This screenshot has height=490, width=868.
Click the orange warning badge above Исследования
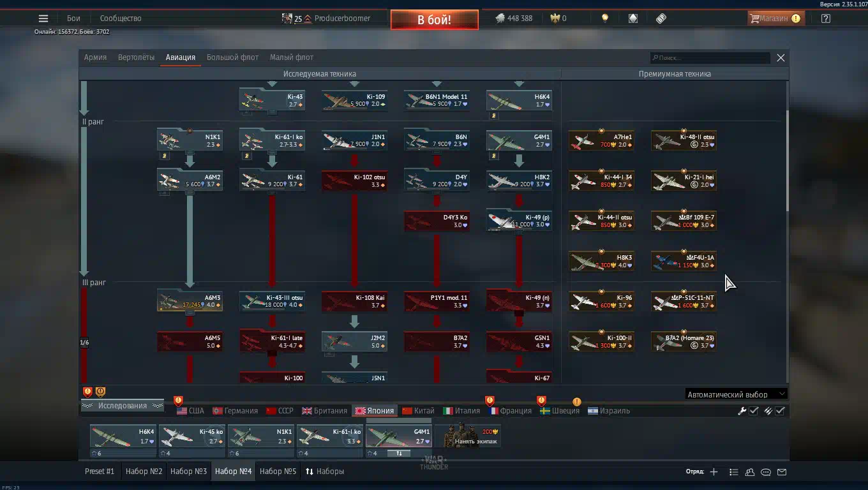[x=100, y=392]
